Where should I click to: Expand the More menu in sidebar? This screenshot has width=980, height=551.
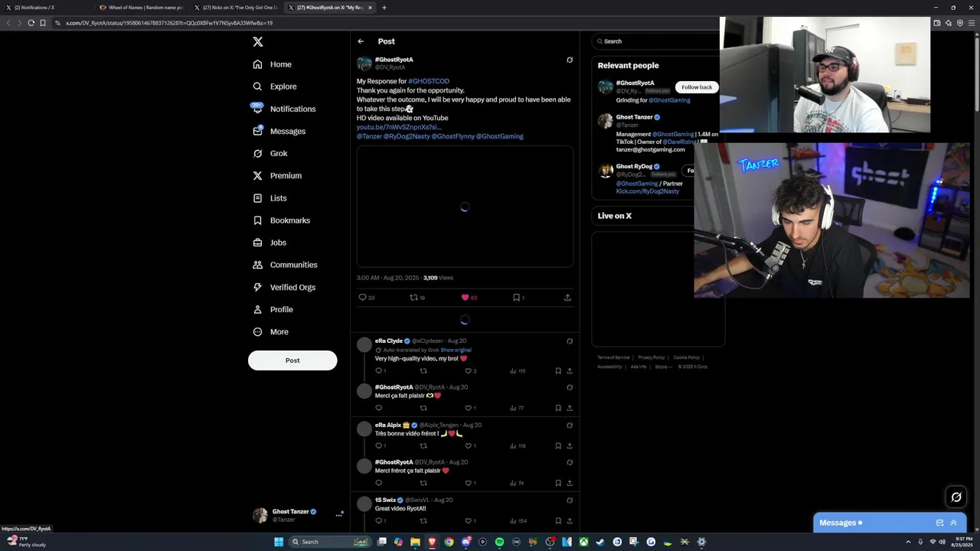click(x=270, y=331)
